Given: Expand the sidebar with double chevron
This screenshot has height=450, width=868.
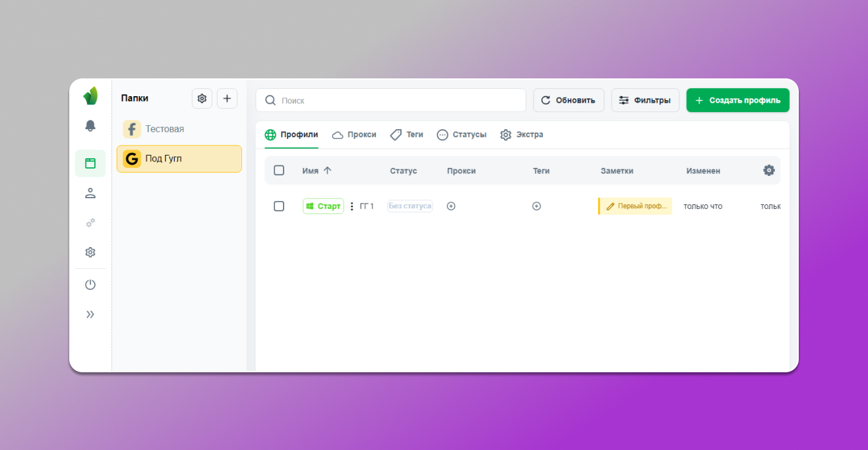Looking at the screenshot, I should tap(90, 314).
